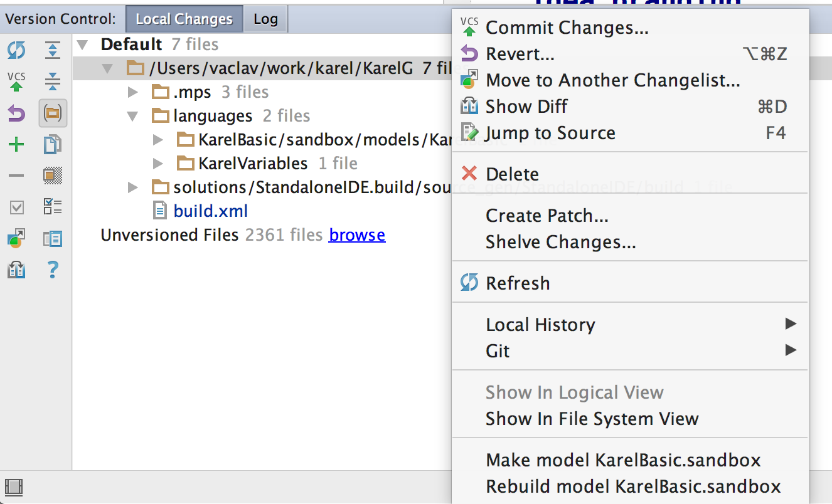Open the Git submenu

coord(498,351)
